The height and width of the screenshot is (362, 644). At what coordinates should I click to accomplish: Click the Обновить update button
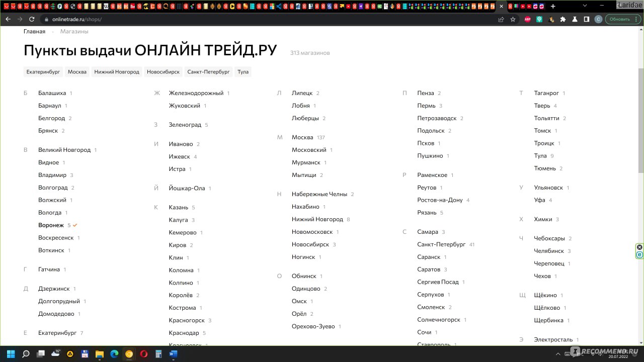pyautogui.click(x=622, y=19)
